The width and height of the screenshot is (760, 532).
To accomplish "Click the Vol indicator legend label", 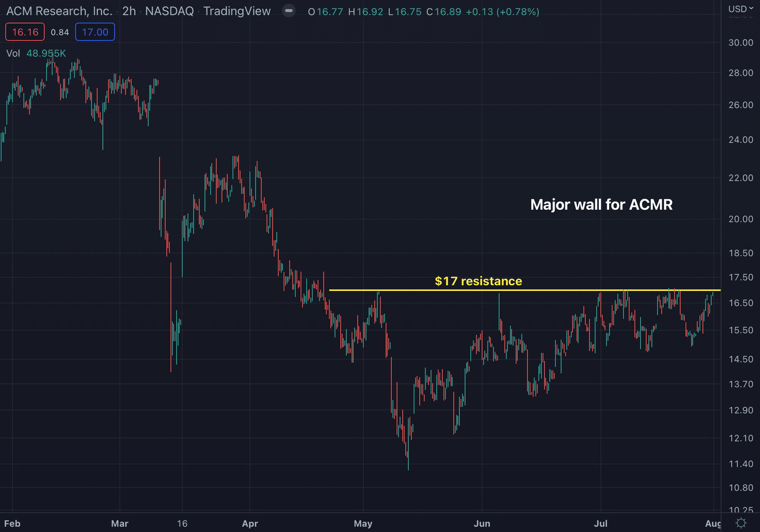I will point(13,53).
